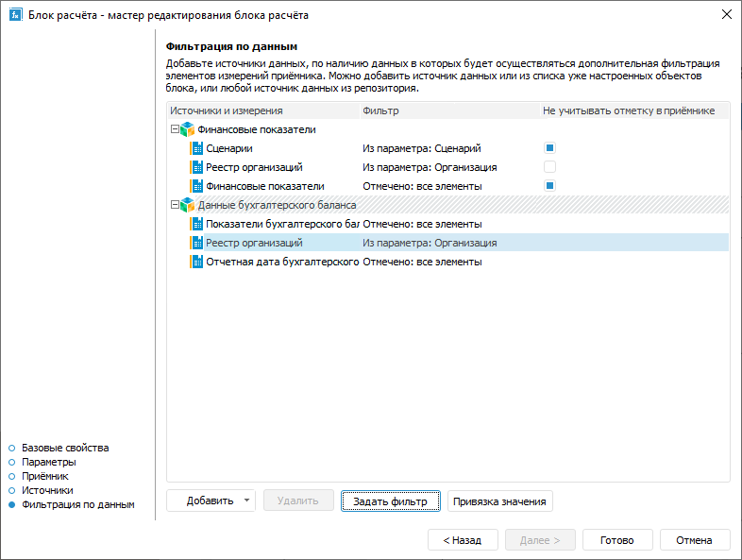Uncheck the child Финансовые показатели row checkbox

[549, 186]
